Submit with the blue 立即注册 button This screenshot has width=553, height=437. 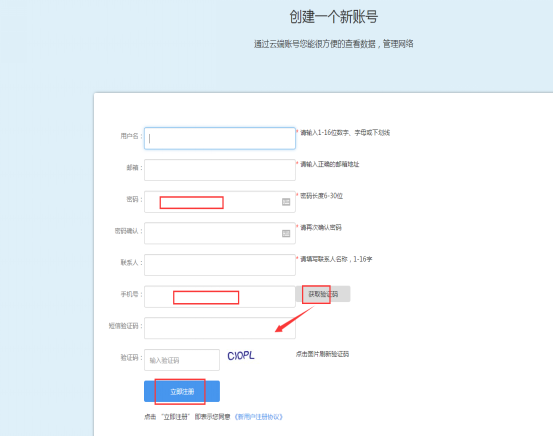click(x=182, y=392)
